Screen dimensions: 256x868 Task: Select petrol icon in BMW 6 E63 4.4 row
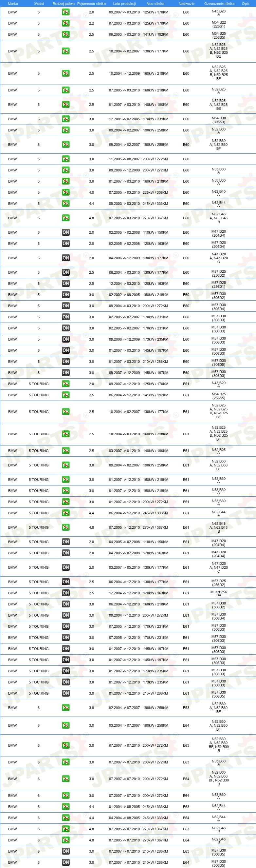[65, 807]
